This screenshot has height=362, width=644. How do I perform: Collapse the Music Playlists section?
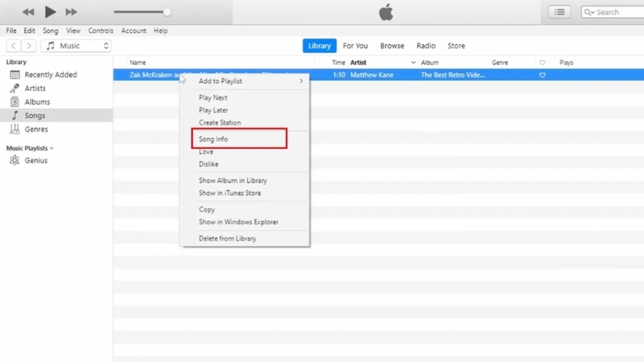pyautogui.click(x=52, y=148)
